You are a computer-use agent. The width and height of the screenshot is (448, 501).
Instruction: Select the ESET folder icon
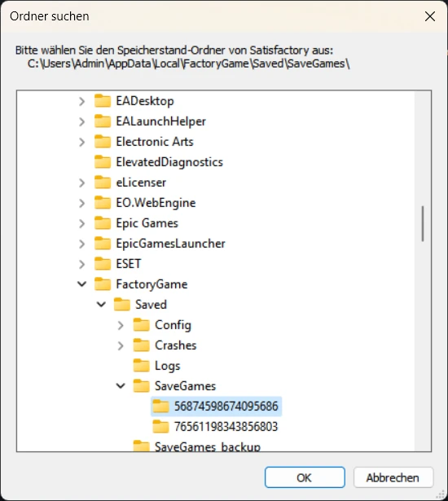pyautogui.click(x=103, y=264)
